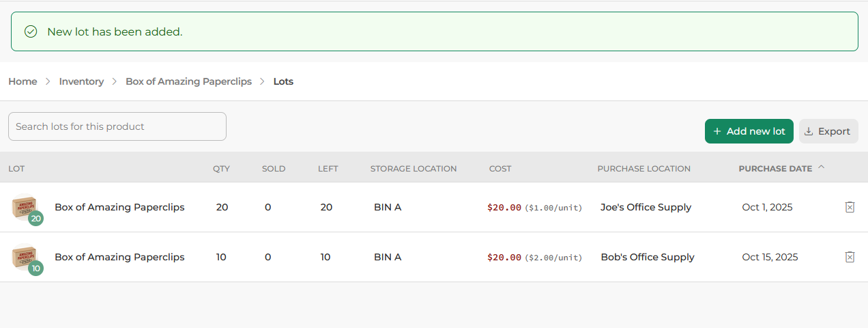The width and height of the screenshot is (868, 328).
Task: Sort by Purchase Date column header
Action: click(x=775, y=169)
